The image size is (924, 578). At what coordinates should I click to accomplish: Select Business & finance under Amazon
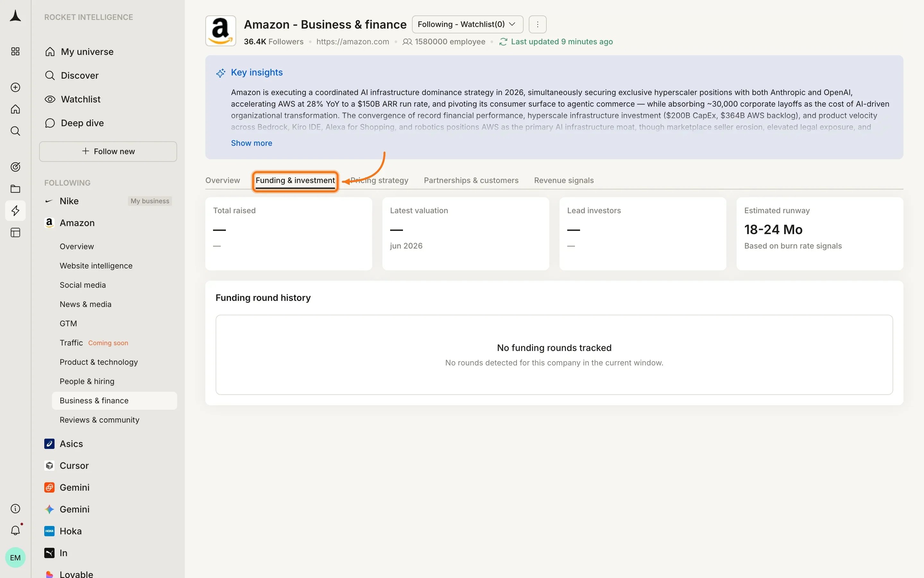pos(115,401)
